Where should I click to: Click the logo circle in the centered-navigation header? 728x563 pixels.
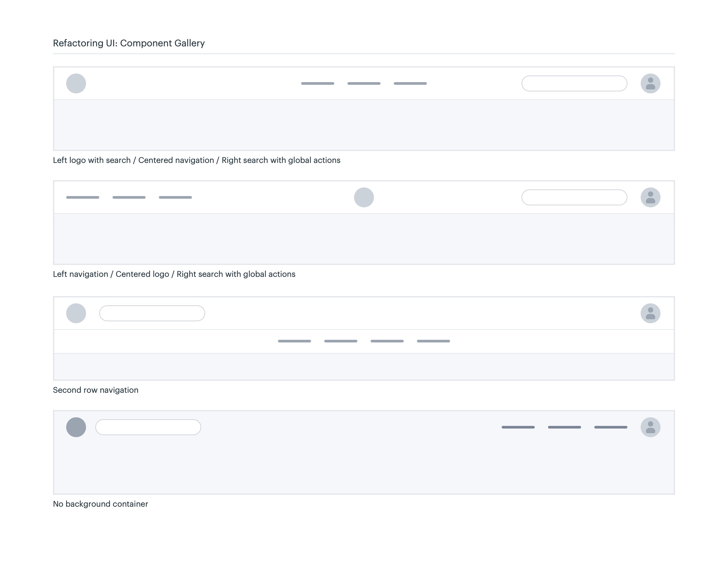pyautogui.click(x=76, y=83)
